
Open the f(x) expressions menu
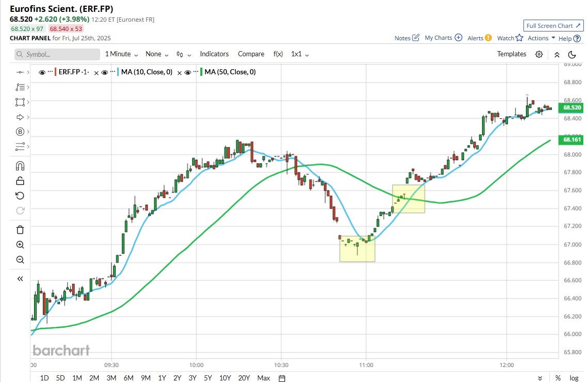tap(278, 54)
